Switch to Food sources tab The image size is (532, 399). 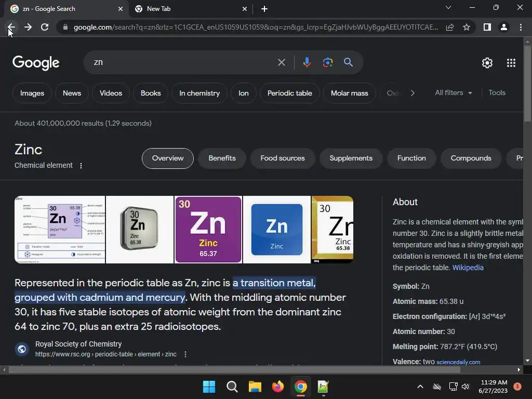(283, 158)
